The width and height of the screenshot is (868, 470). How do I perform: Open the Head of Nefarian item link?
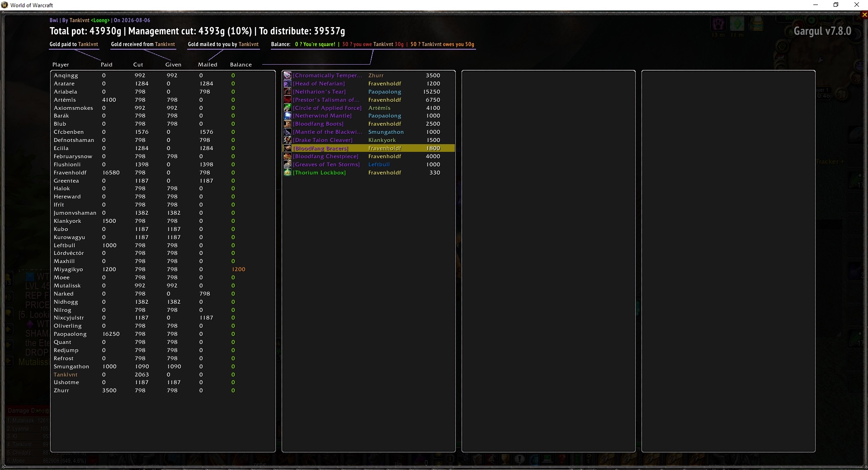point(319,84)
